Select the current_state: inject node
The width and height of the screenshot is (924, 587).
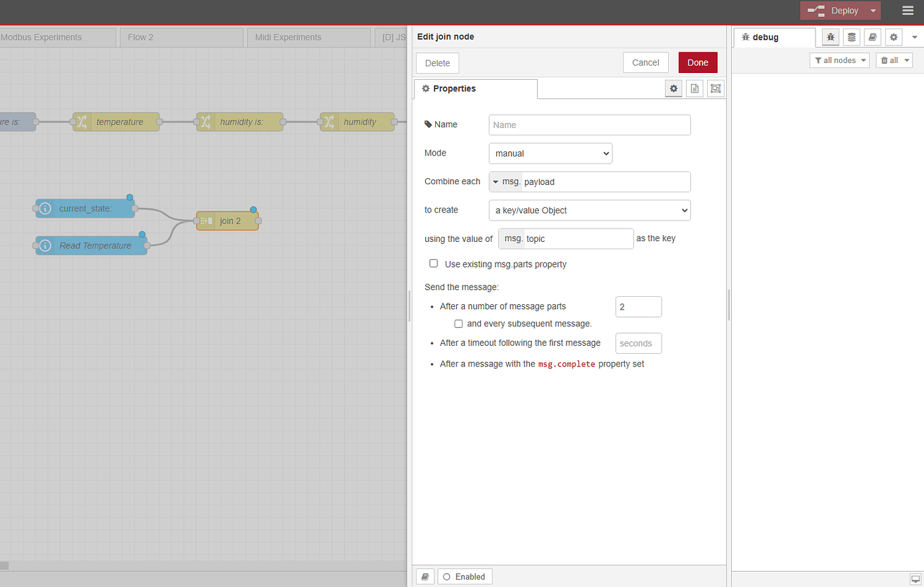[x=85, y=208]
